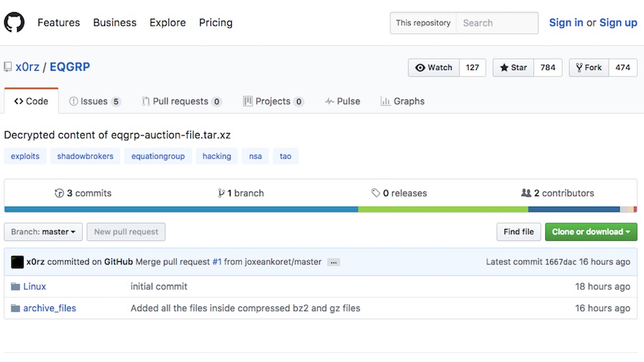Expand the commit message ellipsis

[333, 263]
